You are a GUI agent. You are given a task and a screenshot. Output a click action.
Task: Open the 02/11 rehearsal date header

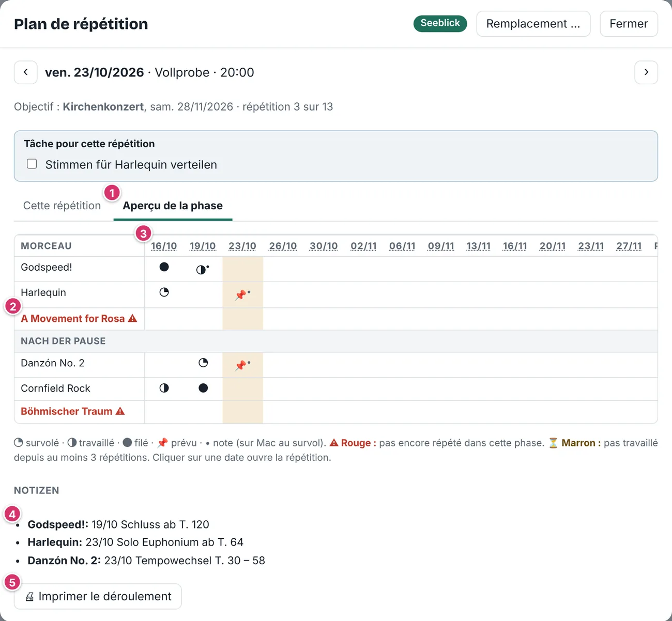click(363, 246)
